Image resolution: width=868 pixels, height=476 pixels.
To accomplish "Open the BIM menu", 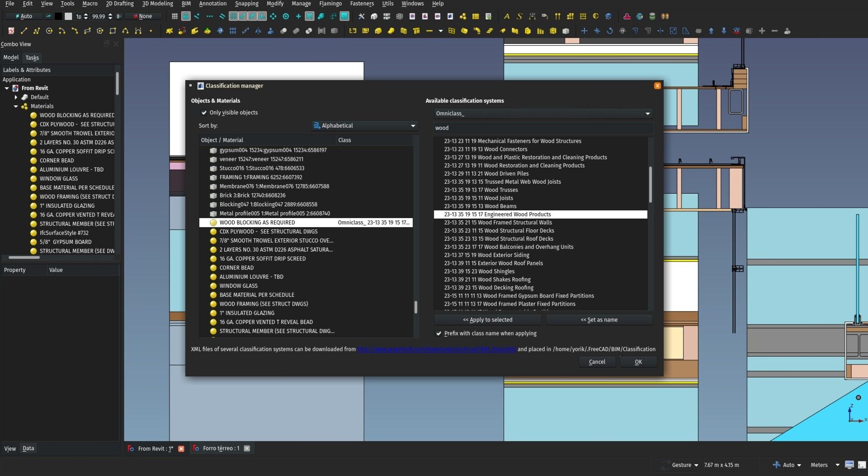I will point(186,4).
